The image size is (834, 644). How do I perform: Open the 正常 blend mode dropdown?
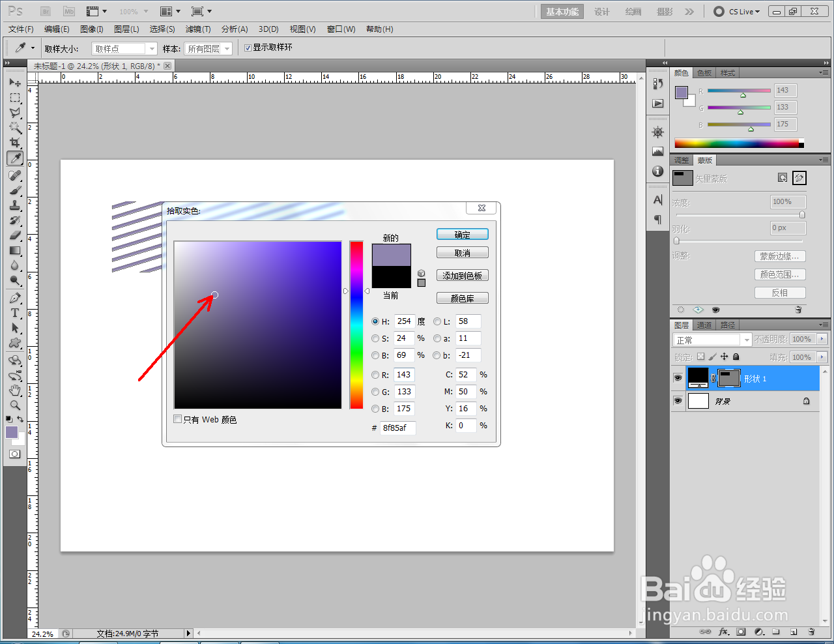pyautogui.click(x=712, y=340)
